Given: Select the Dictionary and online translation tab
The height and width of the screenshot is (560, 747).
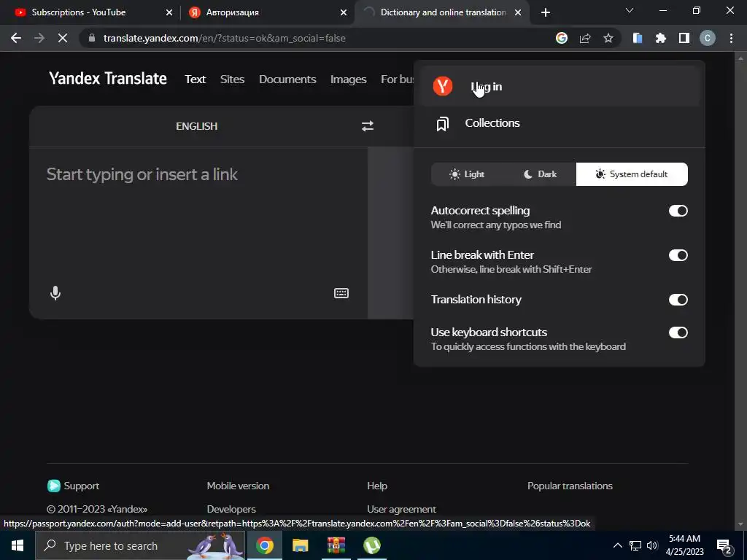Looking at the screenshot, I should (x=442, y=12).
